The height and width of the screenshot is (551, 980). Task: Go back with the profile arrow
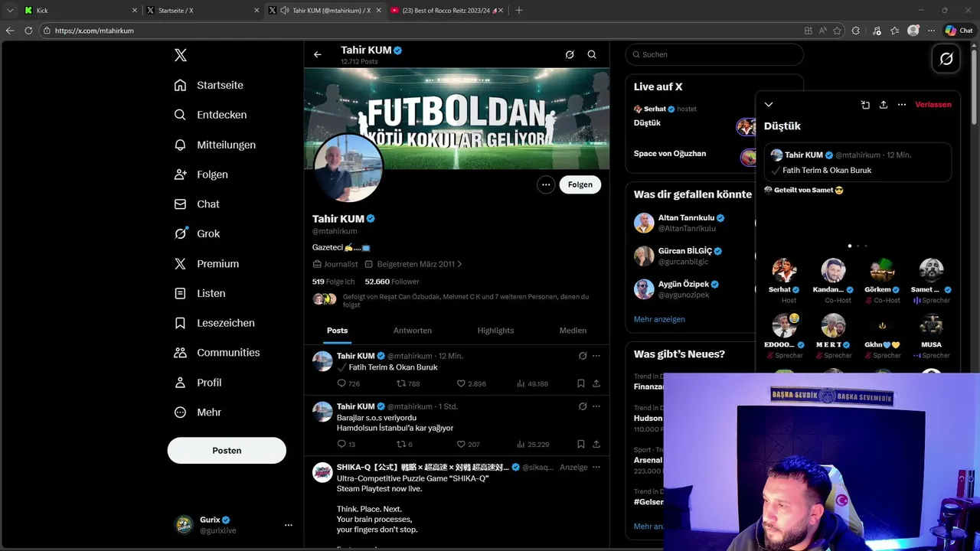[x=317, y=54]
